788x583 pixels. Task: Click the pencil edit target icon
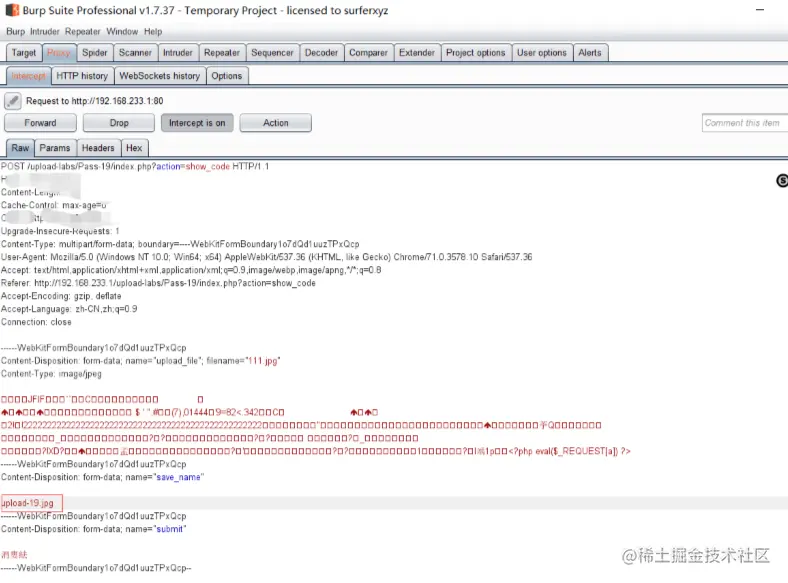pos(13,101)
